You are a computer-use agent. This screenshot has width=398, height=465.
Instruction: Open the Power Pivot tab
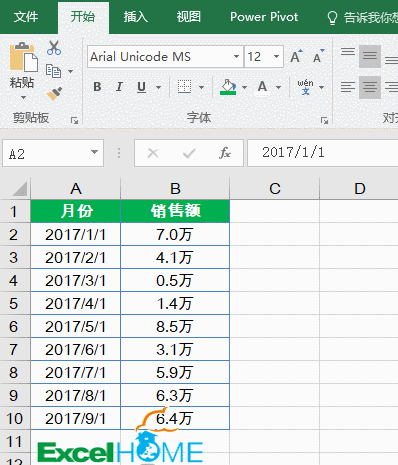tap(264, 17)
